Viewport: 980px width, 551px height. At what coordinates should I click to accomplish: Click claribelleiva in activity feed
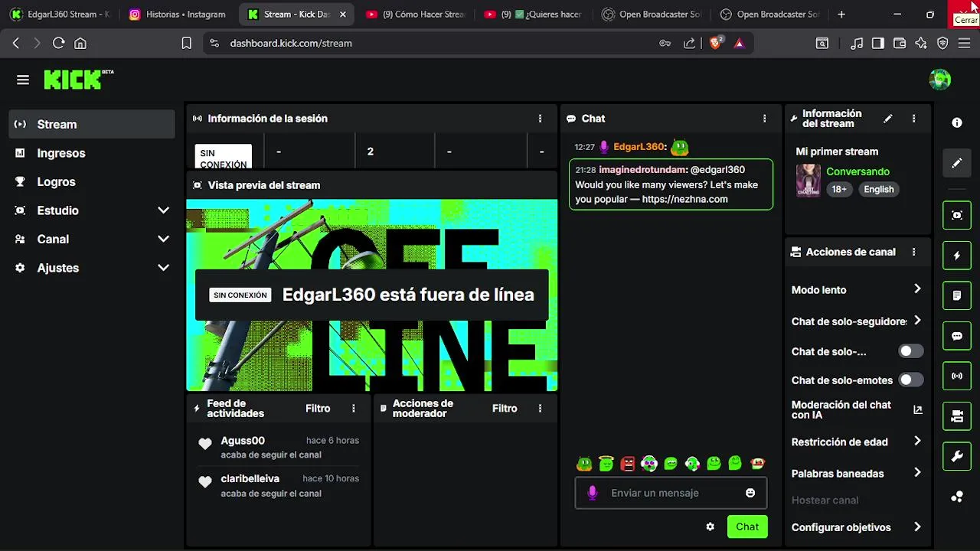(x=250, y=478)
